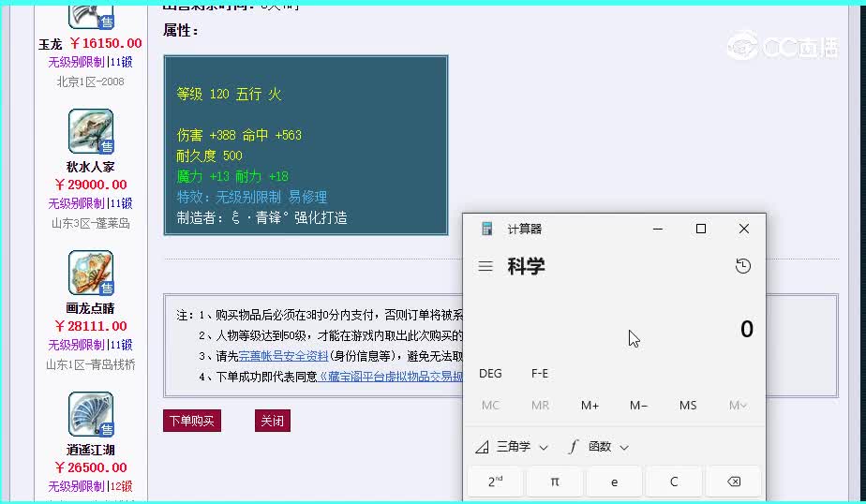Click price ￥16150.00
Image resolution: width=866 pixels, height=504 pixels.
[106, 43]
